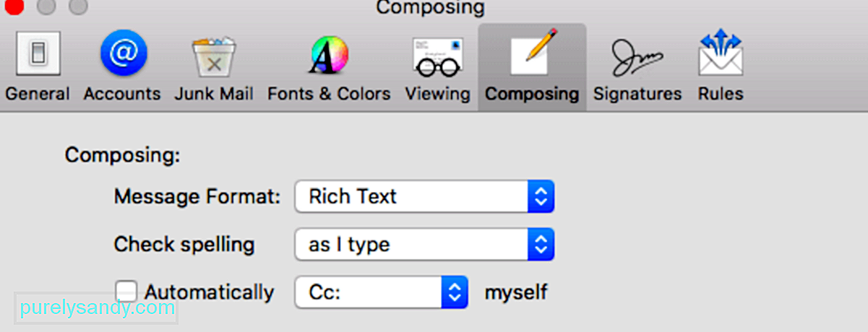Open the Signatures handwriting icon
Image resolution: width=868 pixels, height=332 pixels.
(x=637, y=57)
